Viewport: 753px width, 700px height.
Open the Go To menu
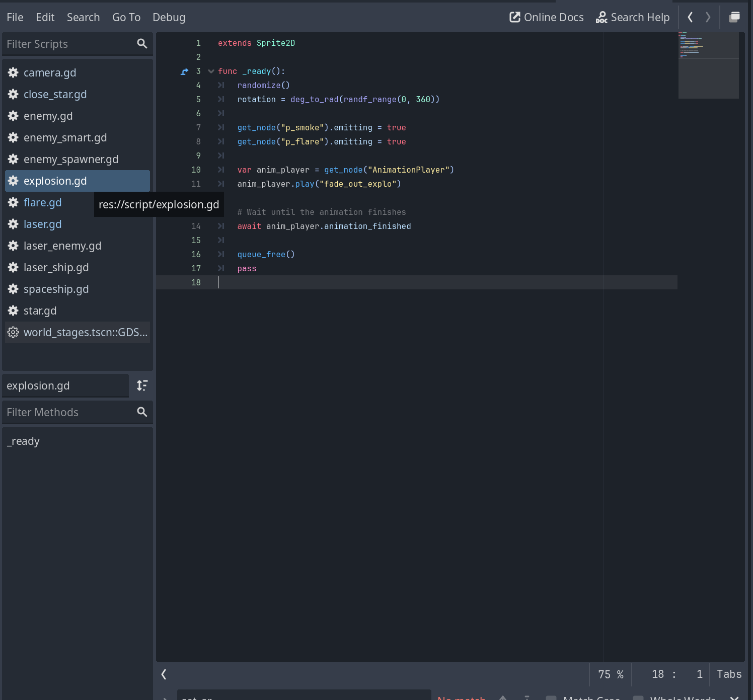(126, 17)
